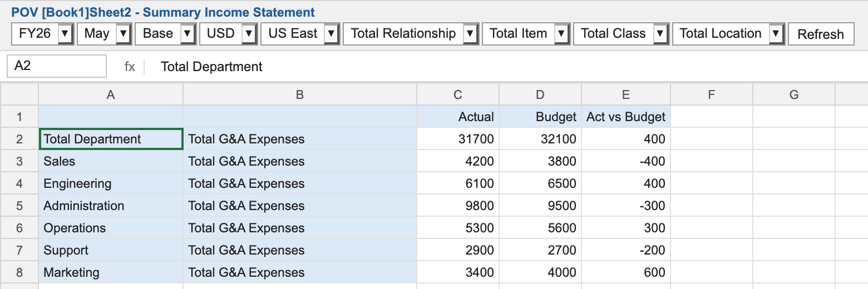Click the Administration variance value -300

626,206
